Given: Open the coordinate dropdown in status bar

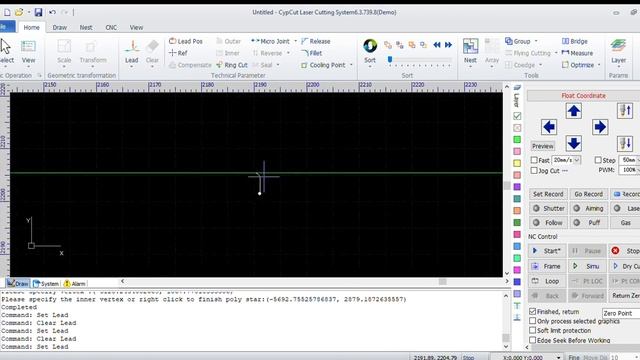Looking at the screenshot, I should [558, 358].
